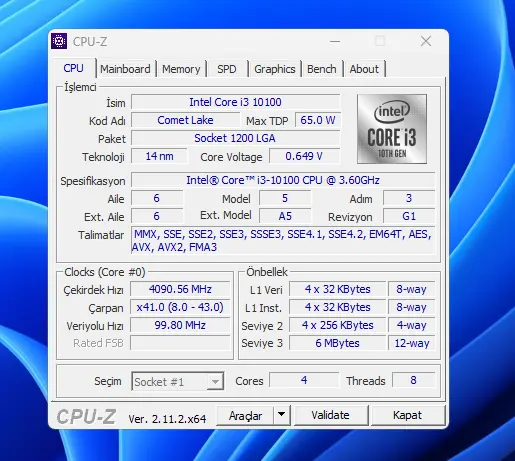Viewport: 515px width, 461px height.
Task: Expand the Araçlar dropdown arrow
Action: pos(282,415)
